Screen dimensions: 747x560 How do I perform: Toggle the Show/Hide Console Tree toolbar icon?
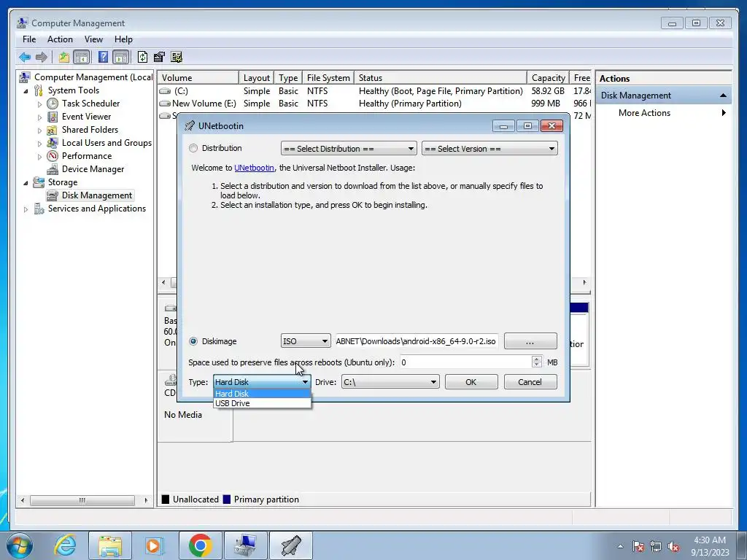pyautogui.click(x=82, y=58)
